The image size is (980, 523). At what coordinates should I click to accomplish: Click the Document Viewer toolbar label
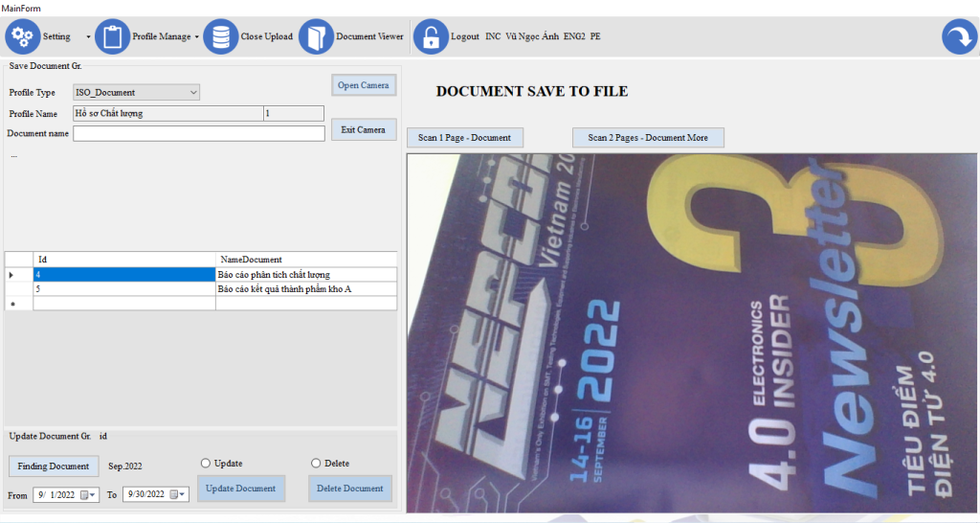[x=369, y=36]
